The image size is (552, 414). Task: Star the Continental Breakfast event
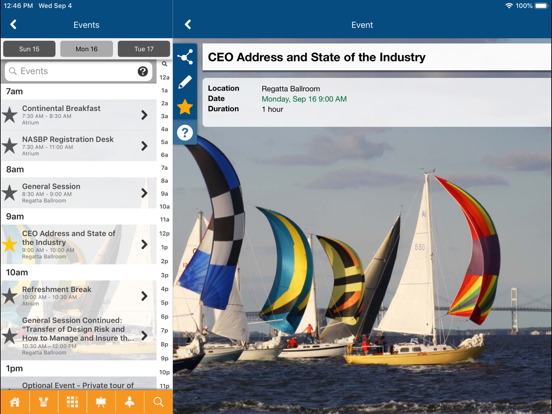(x=10, y=115)
